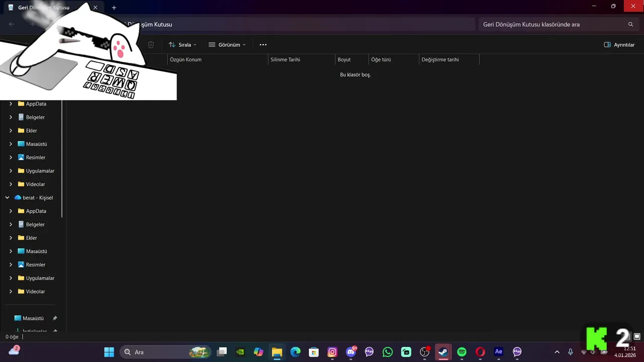Open Wi-Fi network settings icon
Screen dimensions: 644x362
584,352
